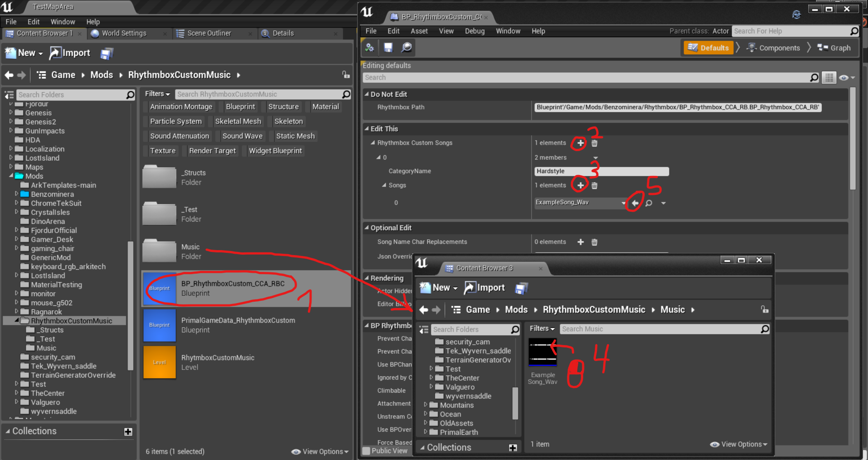Toggle the Structure filter

click(283, 107)
